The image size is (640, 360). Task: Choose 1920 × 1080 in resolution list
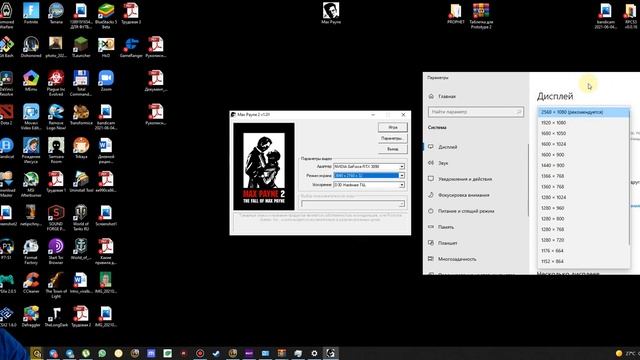[x=584, y=122]
